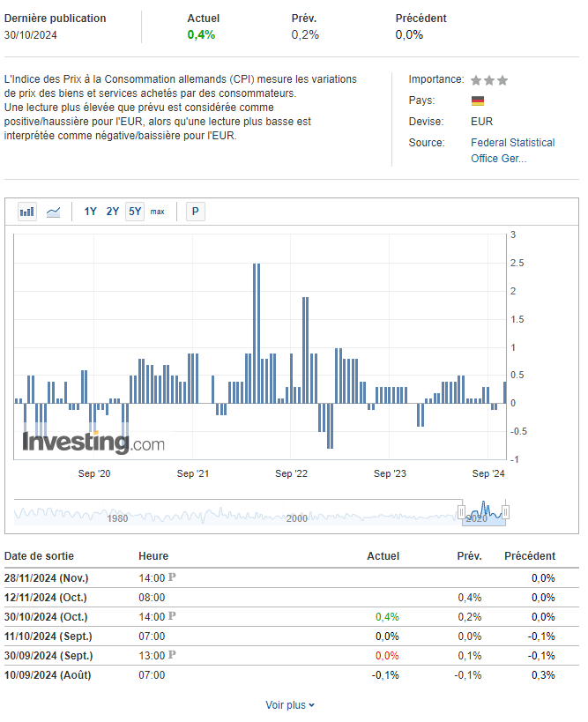The image size is (588, 722).
Task: Click preliminary P icon on 30/10/2024 row
Action: pos(172,616)
